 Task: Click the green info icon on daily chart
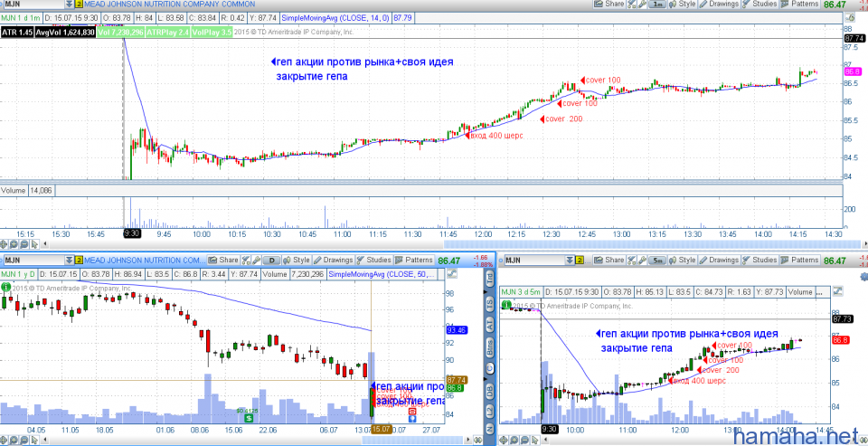point(5,287)
